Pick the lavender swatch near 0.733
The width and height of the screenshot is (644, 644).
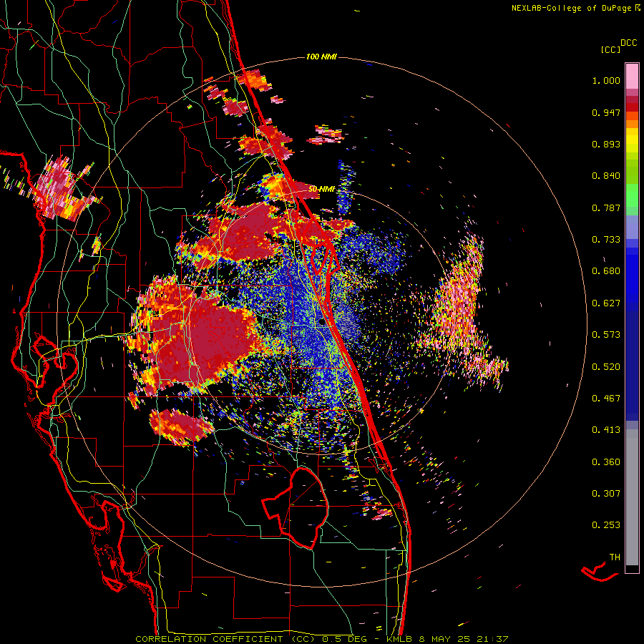point(632,228)
